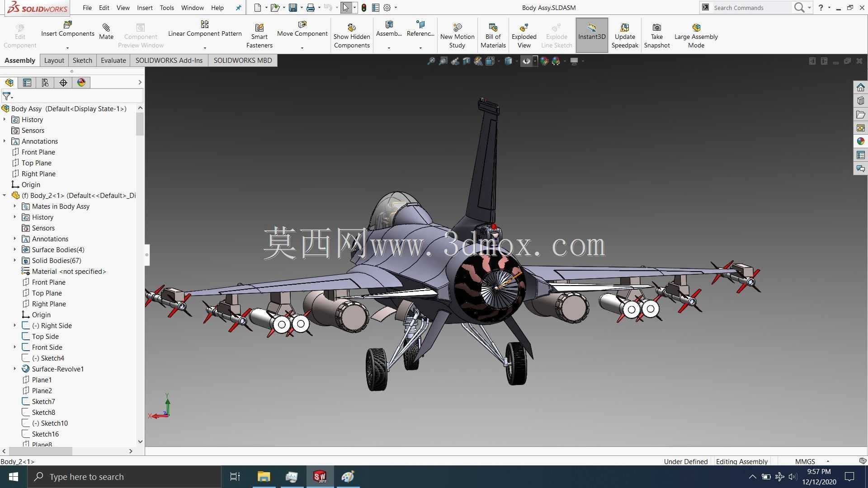Select Material <not specified> item
The width and height of the screenshot is (868, 488).
(69, 271)
